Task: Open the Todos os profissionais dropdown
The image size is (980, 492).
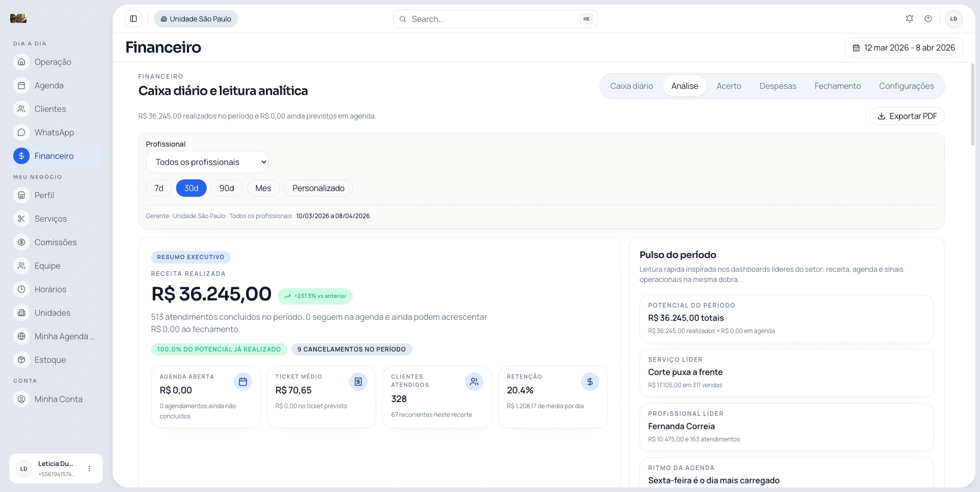Action: (207, 162)
